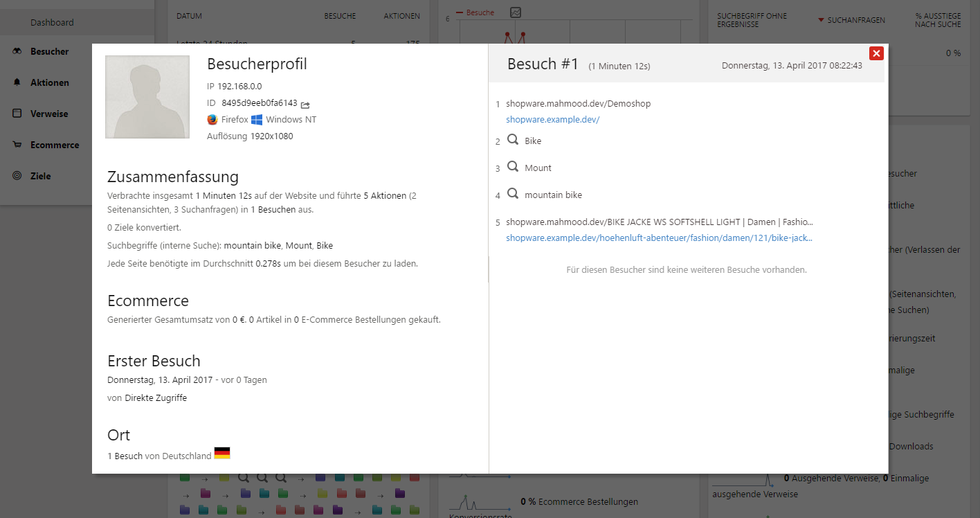Click the bell icon next to Aktionen
The height and width of the screenshot is (518, 980).
tap(17, 82)
